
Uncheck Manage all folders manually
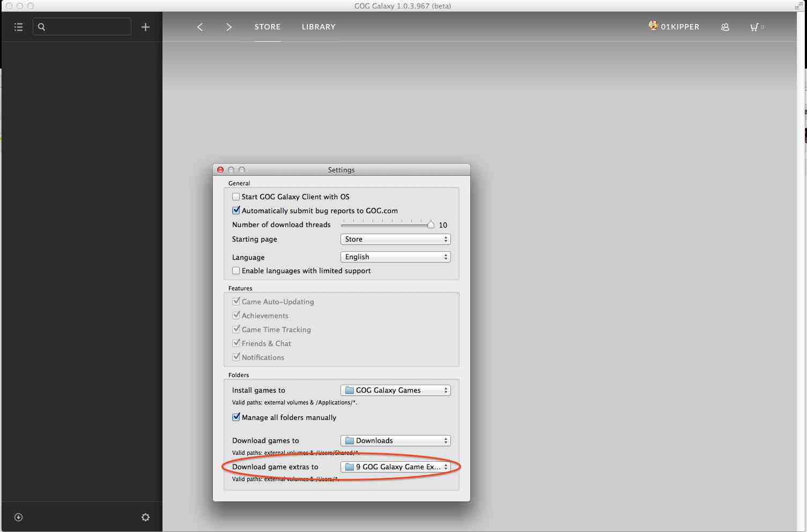(x=236, y=417)
